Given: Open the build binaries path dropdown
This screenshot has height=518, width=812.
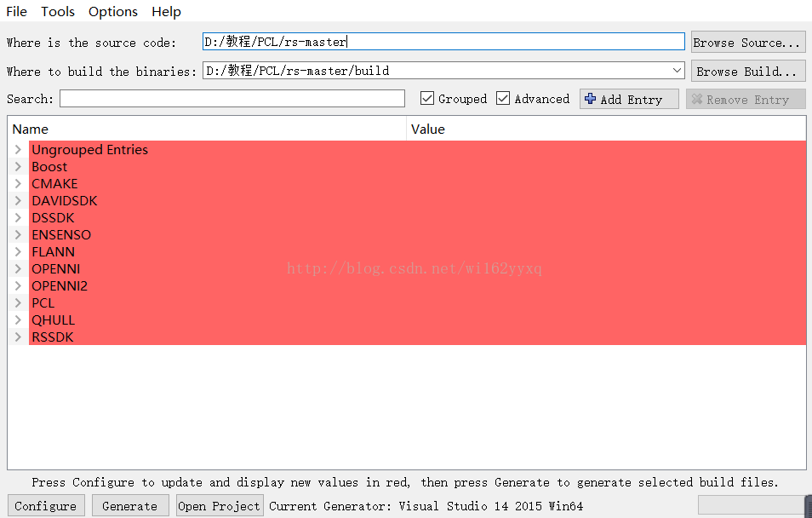Looking at the screenshot, I should (677, 70).
